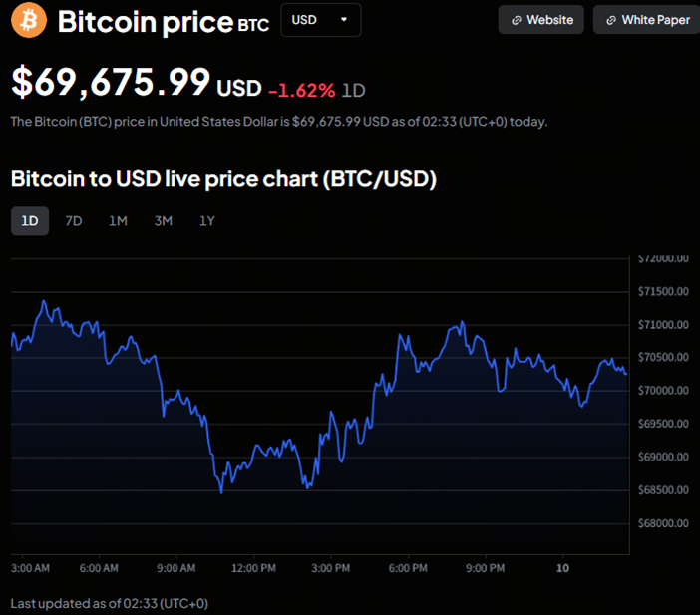Open the White Paper button

646,20
